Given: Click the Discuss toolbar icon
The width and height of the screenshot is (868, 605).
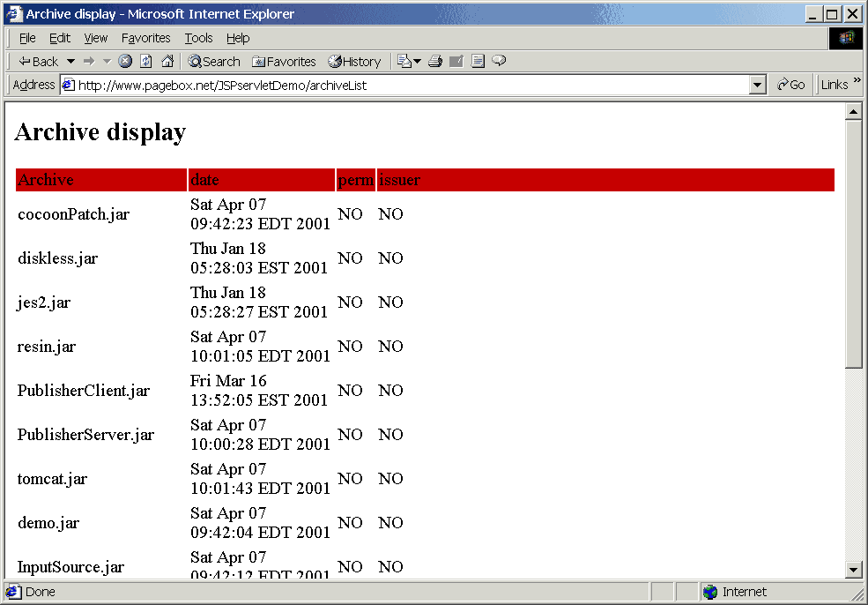Looking at the screenshot, I should pos(499,62).
